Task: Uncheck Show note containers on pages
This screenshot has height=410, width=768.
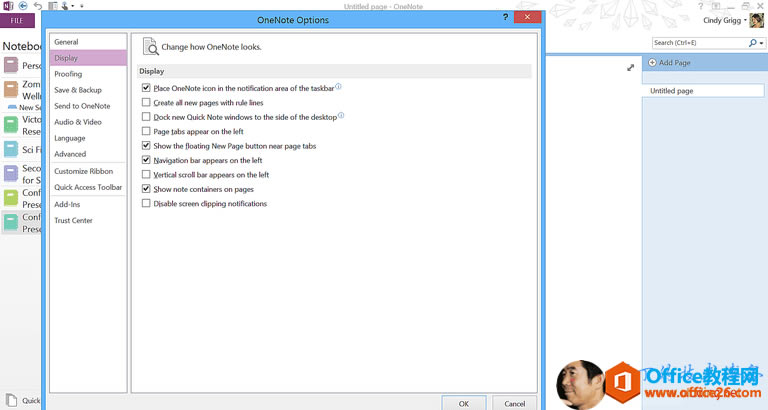Action: pos(146,189)
